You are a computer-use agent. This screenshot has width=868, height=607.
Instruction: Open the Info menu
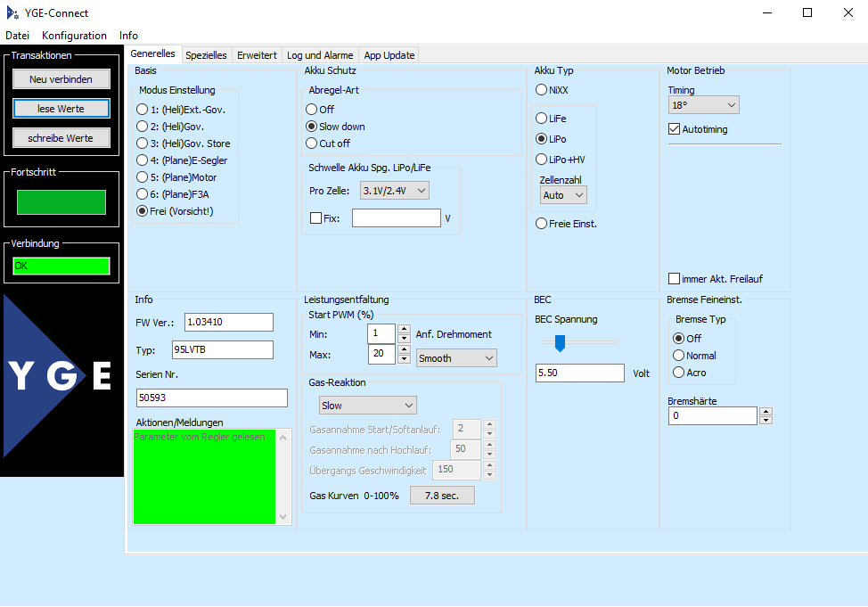(128, 36)
